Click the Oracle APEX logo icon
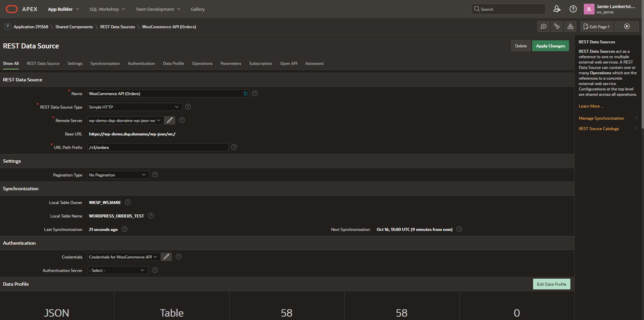This screenshot has width=644, height=320. pos(12,9)
